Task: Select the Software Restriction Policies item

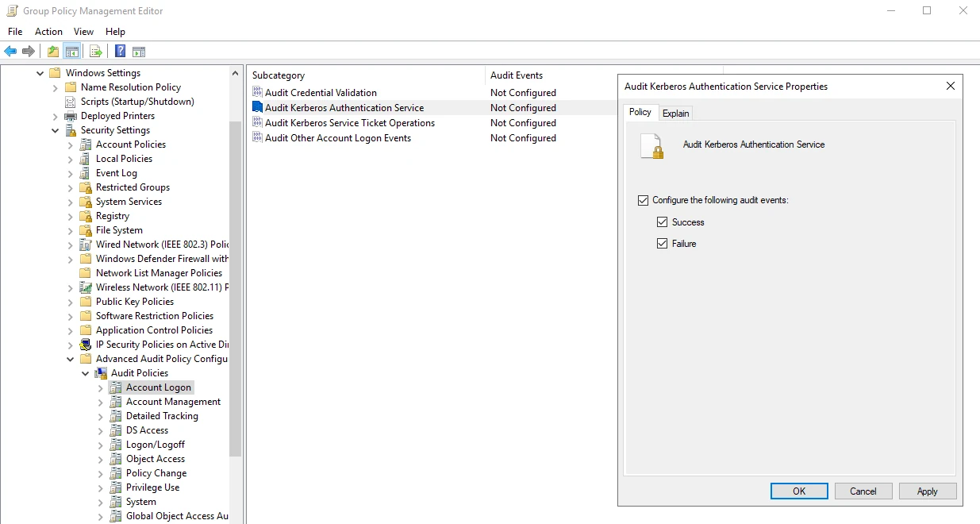Action: click(155, 316)
